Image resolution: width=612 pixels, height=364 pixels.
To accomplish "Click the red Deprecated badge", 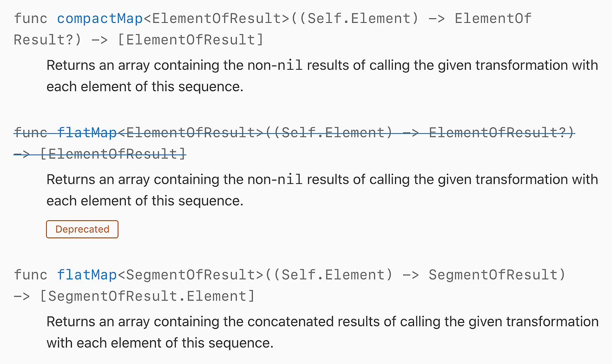I will point(82,229).
